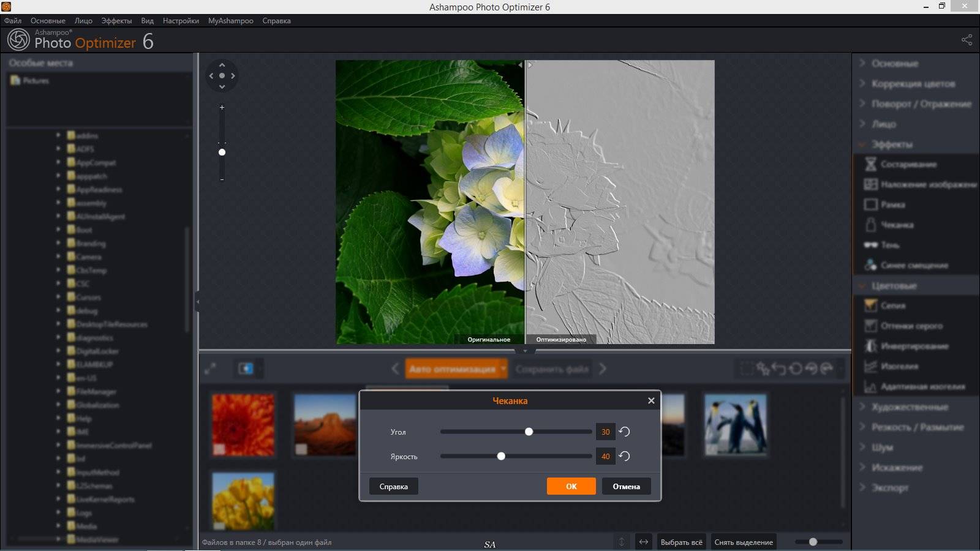
Task: Go to next image with right arrow
Action: 603,369
